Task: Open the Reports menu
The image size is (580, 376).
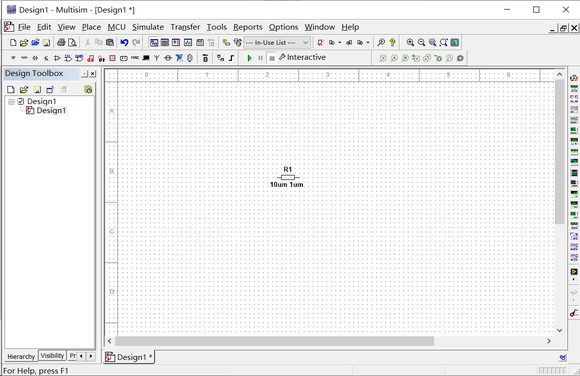Action: click(x=247, y=27)
